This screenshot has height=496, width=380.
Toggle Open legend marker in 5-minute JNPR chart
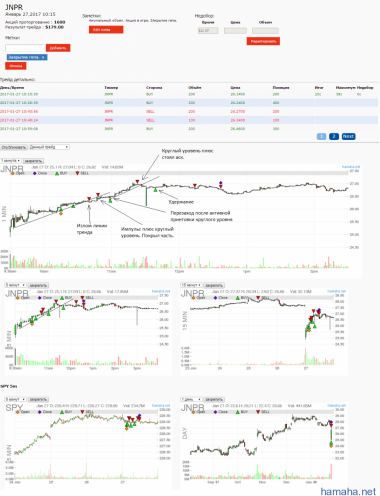(17, 298)
